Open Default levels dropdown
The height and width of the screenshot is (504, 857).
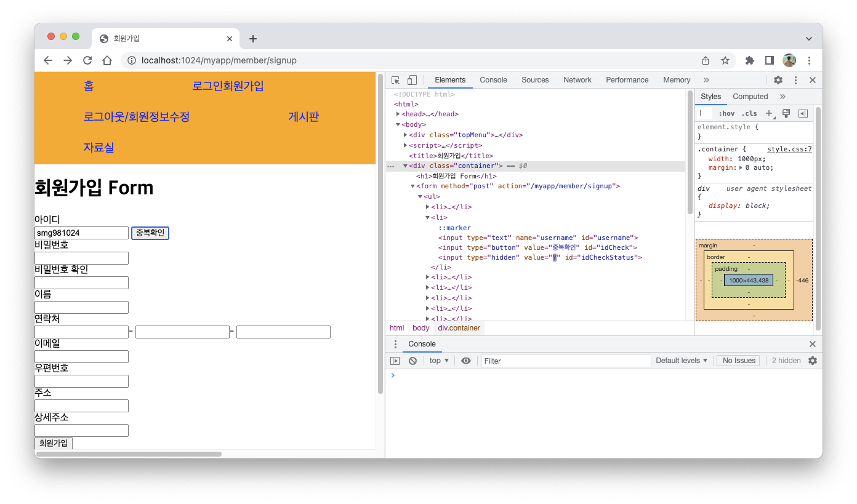[x=682, y=361]
